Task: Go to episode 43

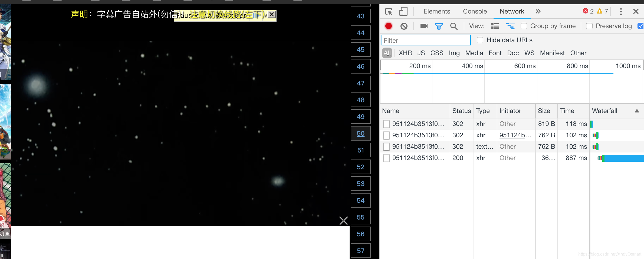Action: click(x=361, y=16)
